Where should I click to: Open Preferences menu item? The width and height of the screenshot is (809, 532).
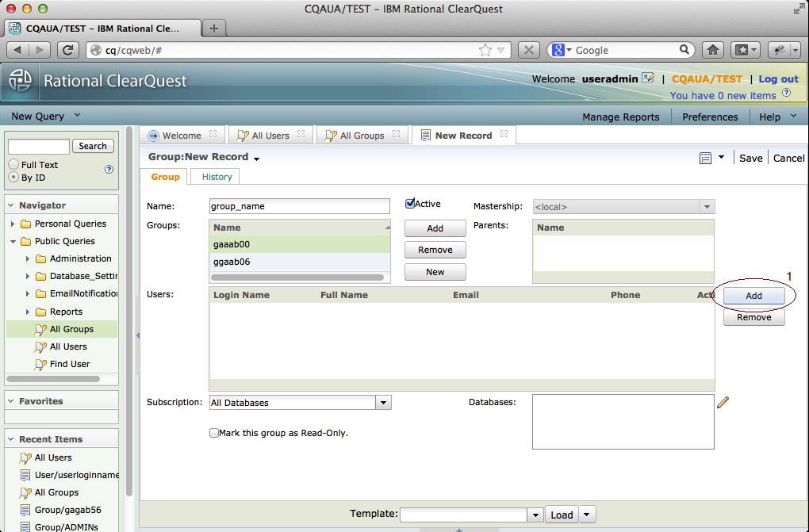[x=710, y=117]
